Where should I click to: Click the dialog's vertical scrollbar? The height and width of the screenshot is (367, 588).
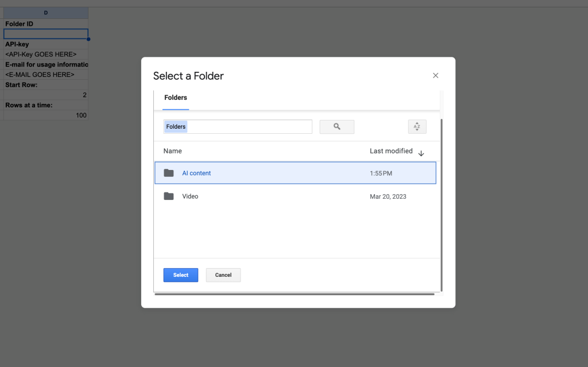click(441, 201)
